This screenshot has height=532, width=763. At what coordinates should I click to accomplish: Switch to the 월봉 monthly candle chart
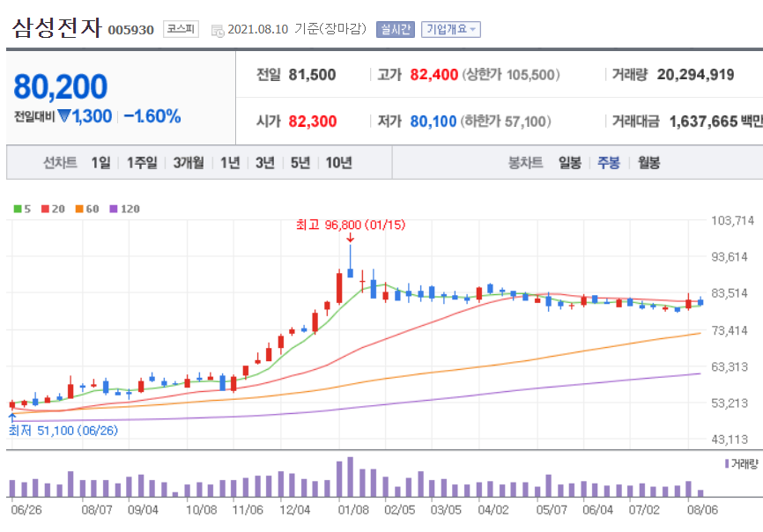tap(648, 162)
